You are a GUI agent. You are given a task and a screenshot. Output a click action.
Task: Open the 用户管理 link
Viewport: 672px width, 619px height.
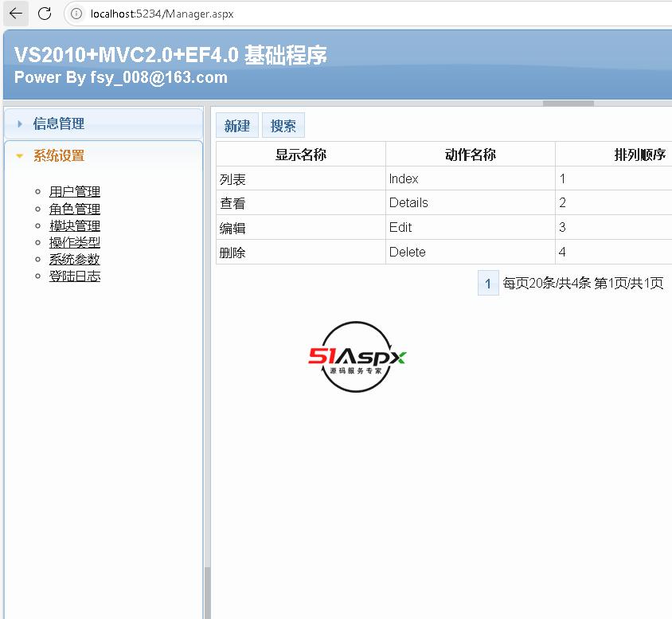coord(75,191)
